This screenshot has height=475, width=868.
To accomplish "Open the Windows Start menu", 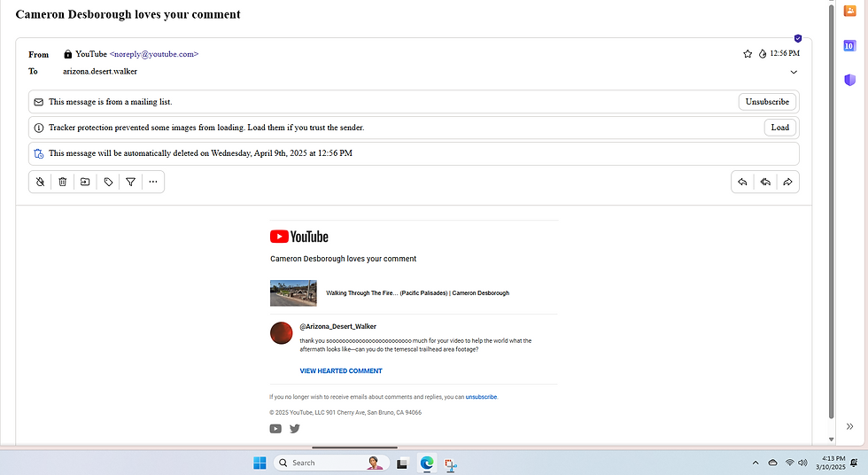I will [260, 463].
